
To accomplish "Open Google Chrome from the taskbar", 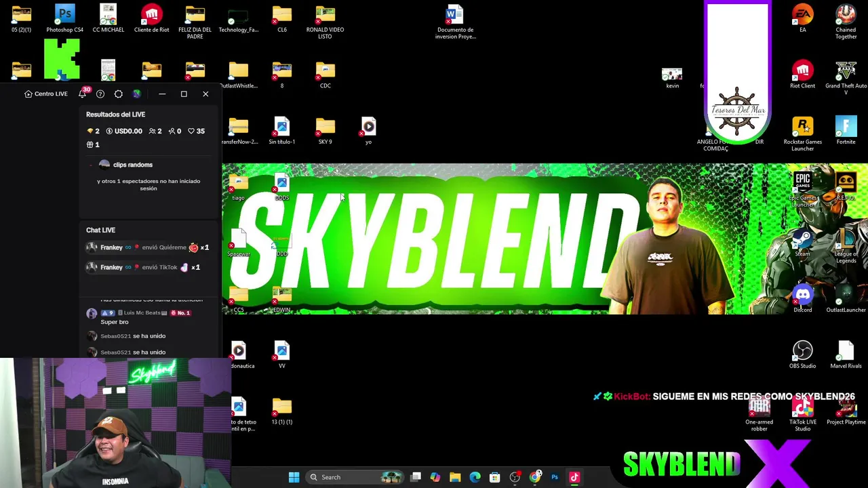I will pos(535,477).
